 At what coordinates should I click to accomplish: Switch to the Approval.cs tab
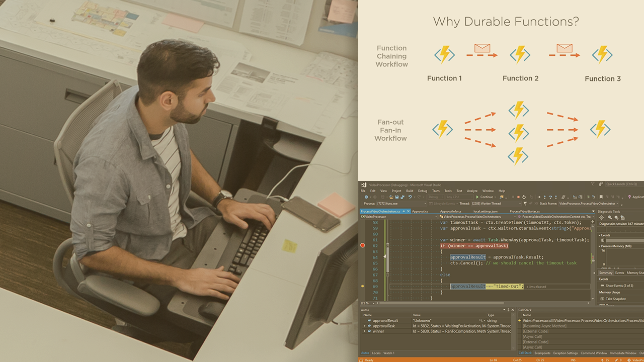coord(420,211)
